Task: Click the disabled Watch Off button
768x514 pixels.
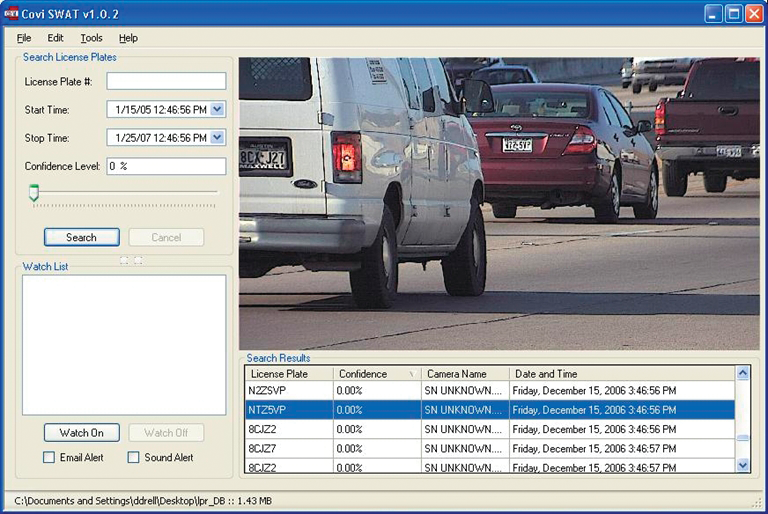Action: pos(166,433)
